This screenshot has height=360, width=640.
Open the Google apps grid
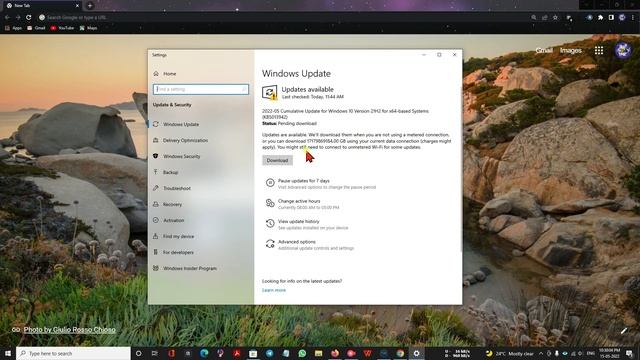(x=599, y=50)
